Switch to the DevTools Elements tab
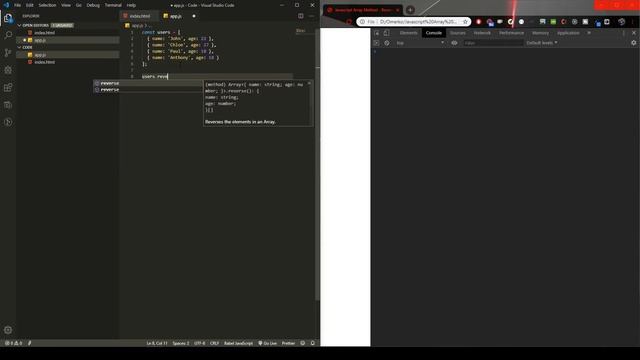Image resolution: width=640 pixels, height=360 pixels. [x=408, y=33]
